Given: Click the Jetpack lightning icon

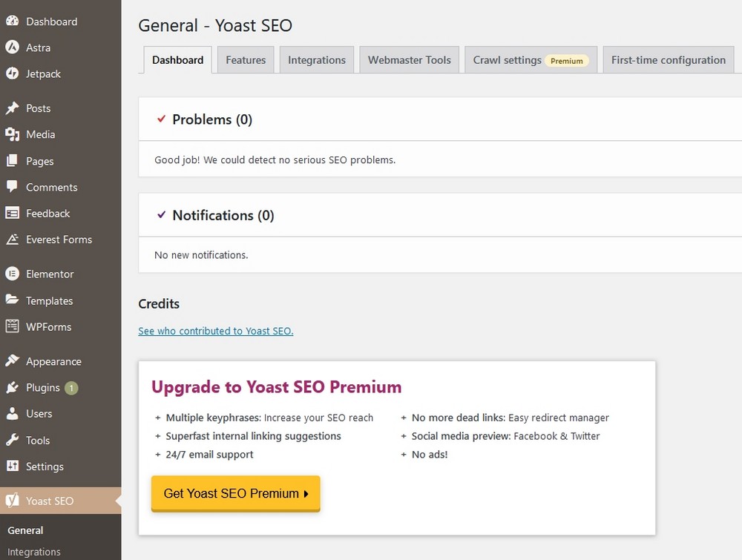Looking at the screenshot, I should point(13,73).
